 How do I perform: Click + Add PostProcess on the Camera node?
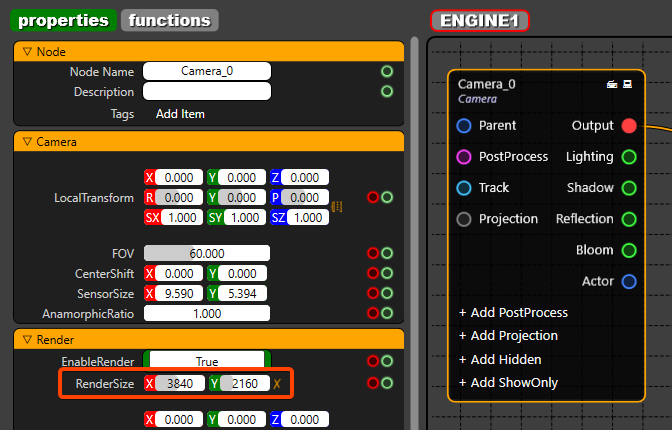tap(513, 312)
